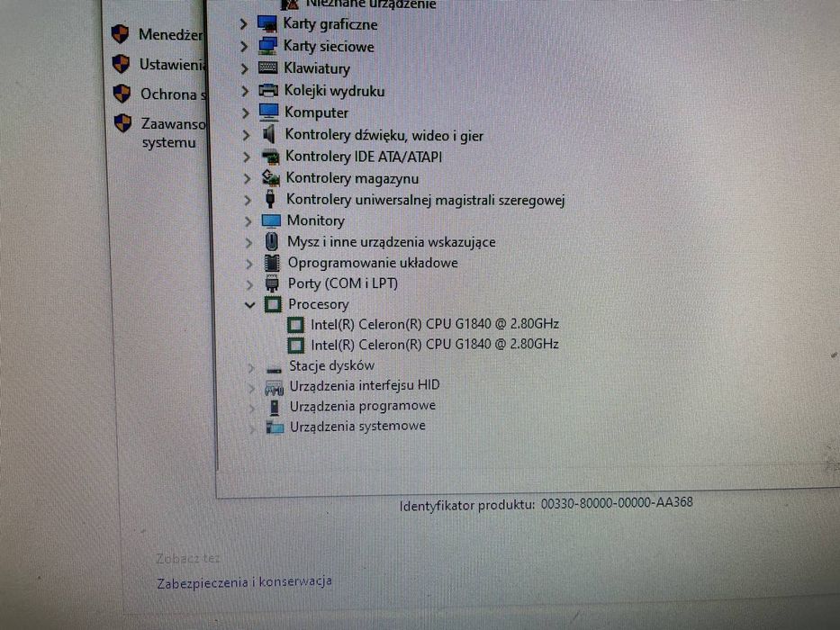Expand the Porty (COM i LPT) node
Viewport: 840px width, 630px height.
pyautogui.click(x=249, y=283)
